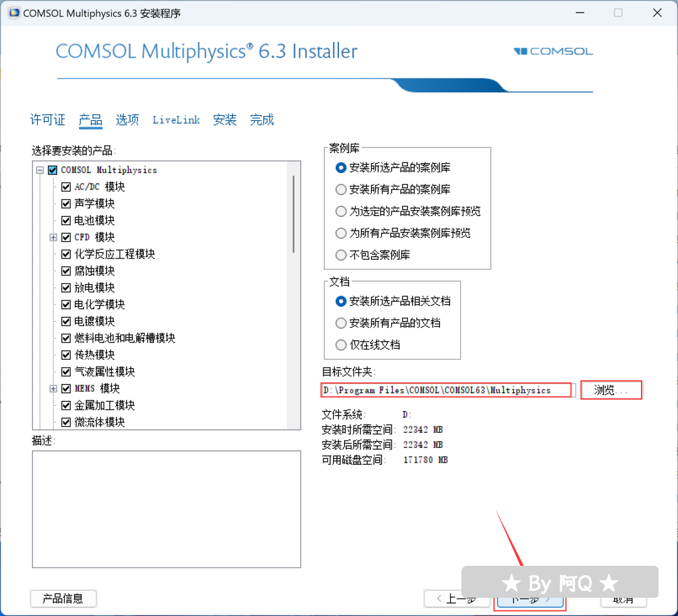Screen dimensions: 678x616
Task: Click the COMSOL app icon in title bar
Action: [x=14, y=13]
